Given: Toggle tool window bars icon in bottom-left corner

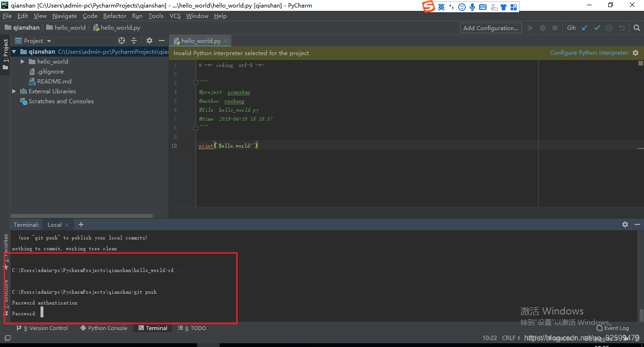Looking at the screenshot, I should click(x=7, y=338).
